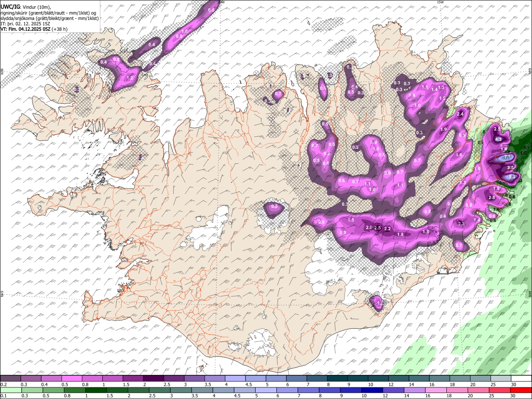Click the red-pink swatch between 25 and 30 on the lower scale
The image size is (532, 399).
(499, 390)
